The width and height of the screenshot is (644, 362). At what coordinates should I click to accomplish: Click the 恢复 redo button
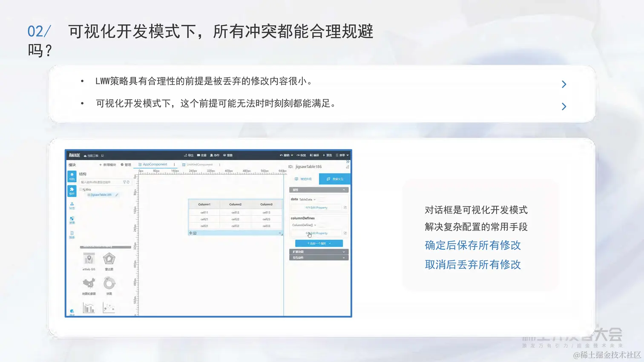coord(301,155)
